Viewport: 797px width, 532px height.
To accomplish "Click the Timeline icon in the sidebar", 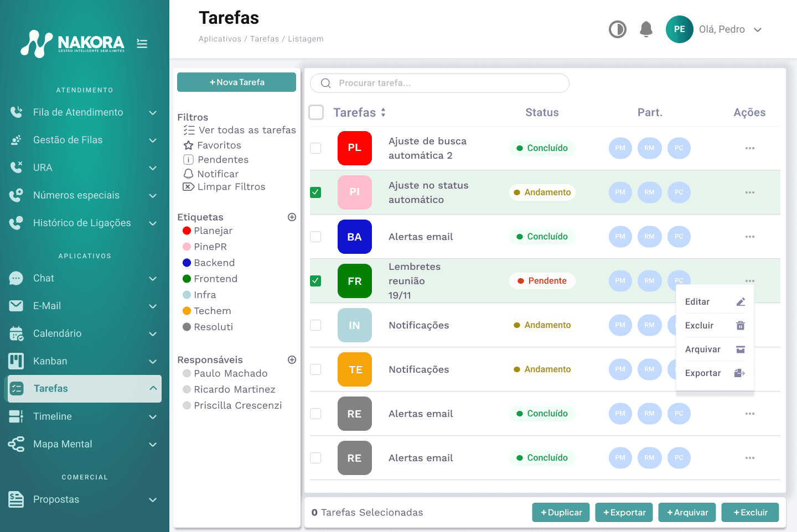I will point(16,416).
